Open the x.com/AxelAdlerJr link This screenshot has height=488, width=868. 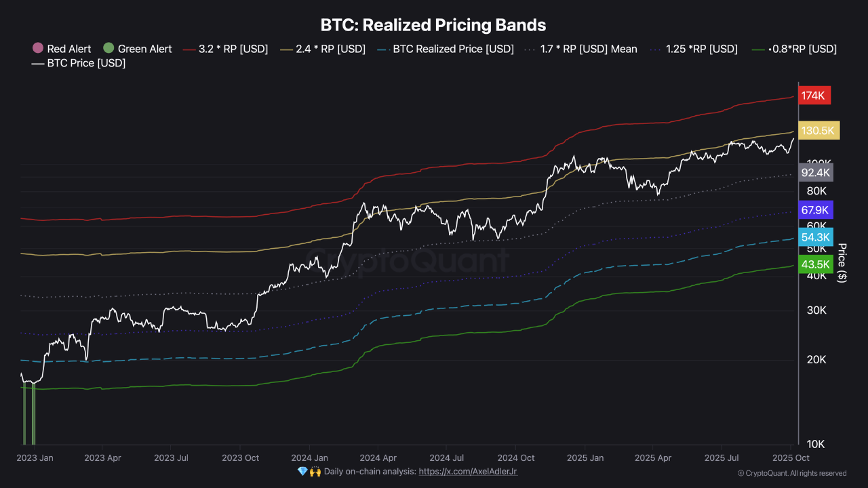(468, 471)
